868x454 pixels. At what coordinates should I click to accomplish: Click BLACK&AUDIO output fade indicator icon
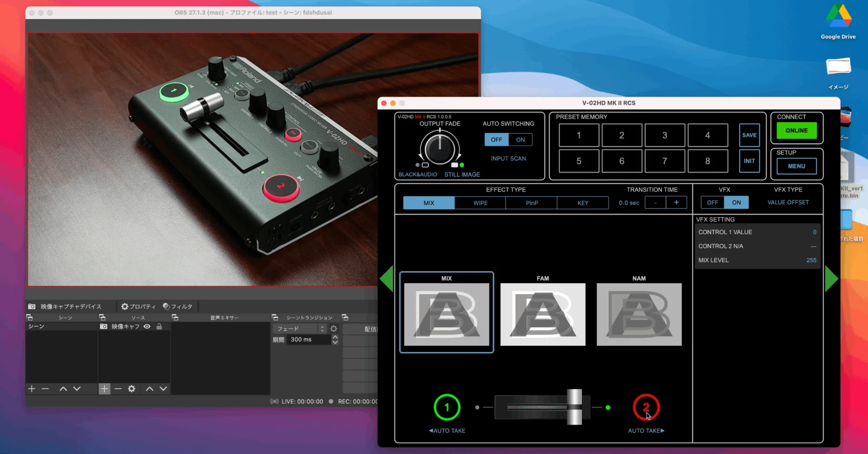click(425, 165)
